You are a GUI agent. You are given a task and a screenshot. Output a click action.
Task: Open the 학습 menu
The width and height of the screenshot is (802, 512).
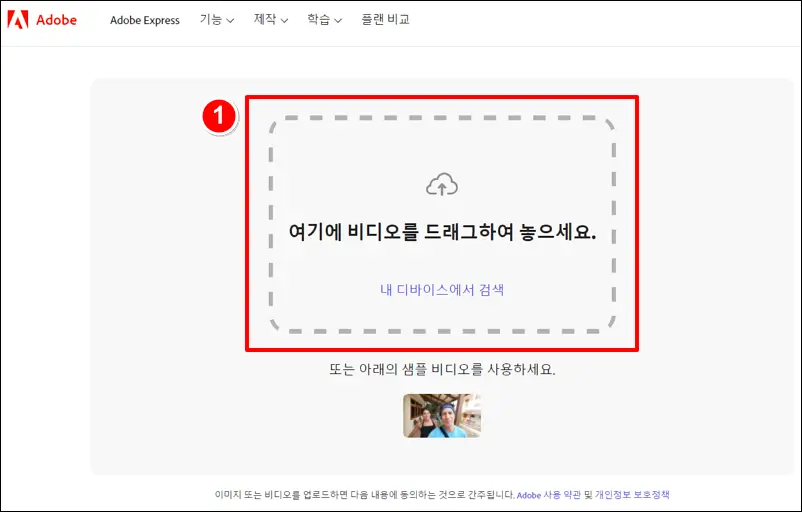(318, 20)
